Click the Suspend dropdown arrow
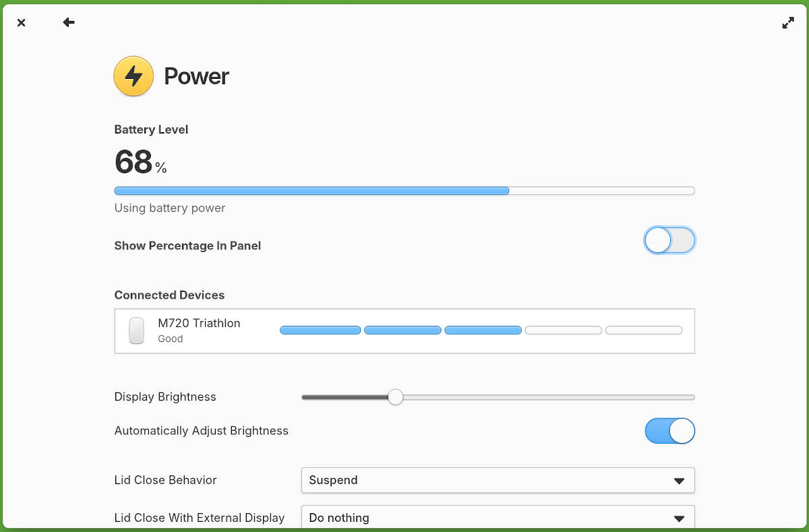The width and height of the screenshot is (809, 532). (x=679, y=481)
